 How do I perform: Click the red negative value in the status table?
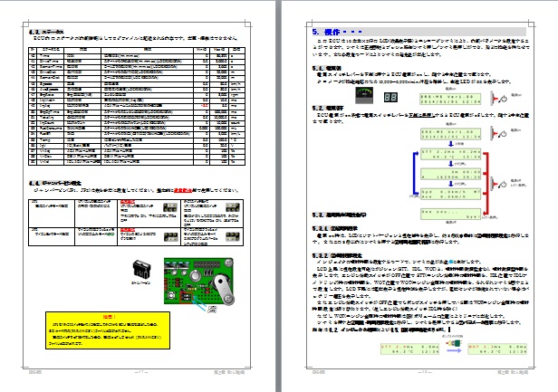click(x=205, y=106)
